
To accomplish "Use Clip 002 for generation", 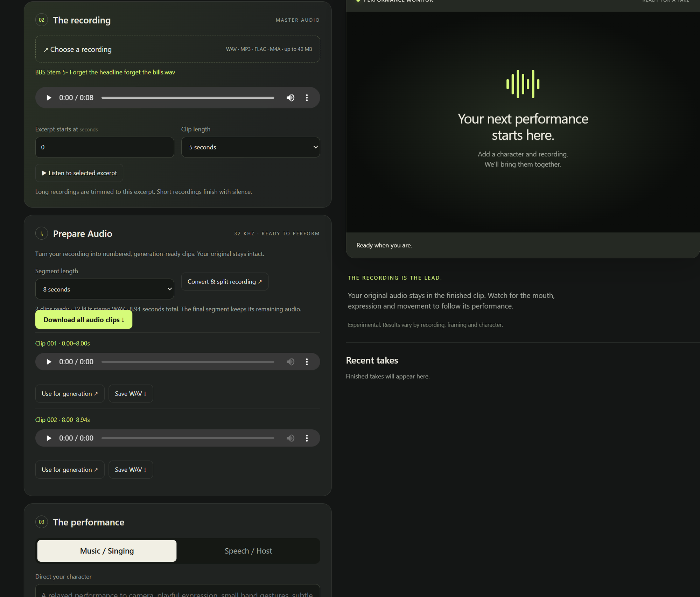I will point(70,470).
